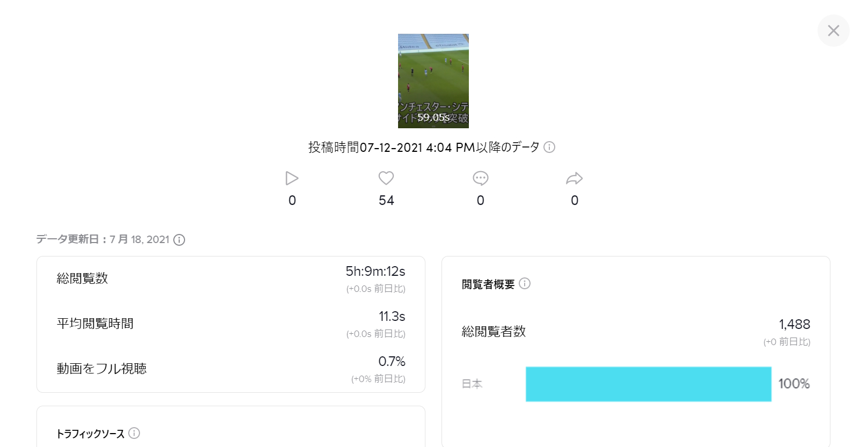Image resolution: width=868 pixels, height=447 pixels.
Task: Show info for データ更新日
Action: point(179,240)
